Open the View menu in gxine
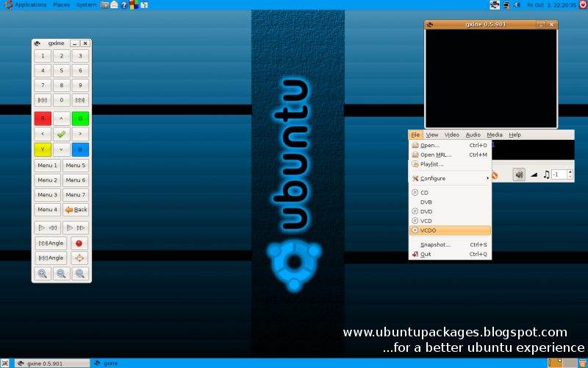Screen dimensions: 588x368 tap(432, 135)
